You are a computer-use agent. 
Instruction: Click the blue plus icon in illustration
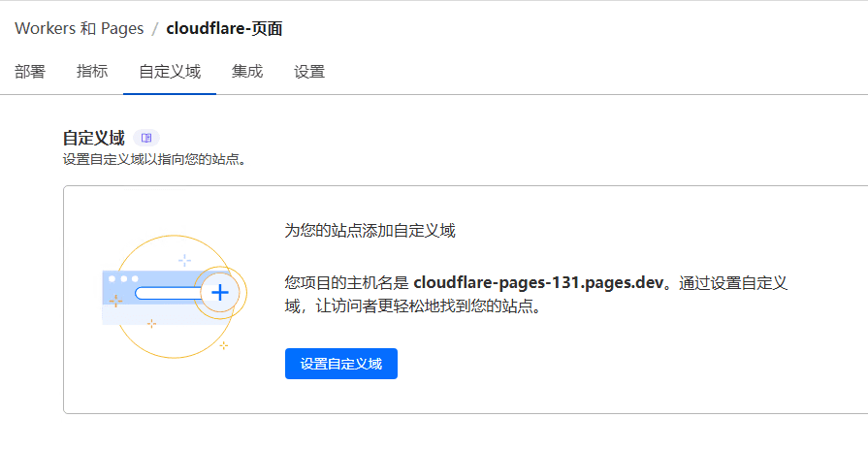tap(220, 292)
